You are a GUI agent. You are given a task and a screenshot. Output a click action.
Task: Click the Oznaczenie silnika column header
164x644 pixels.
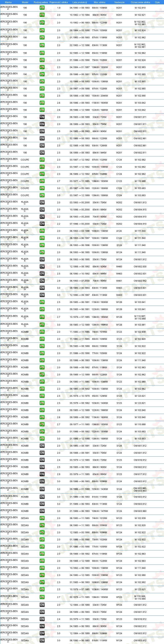[141, 2]
